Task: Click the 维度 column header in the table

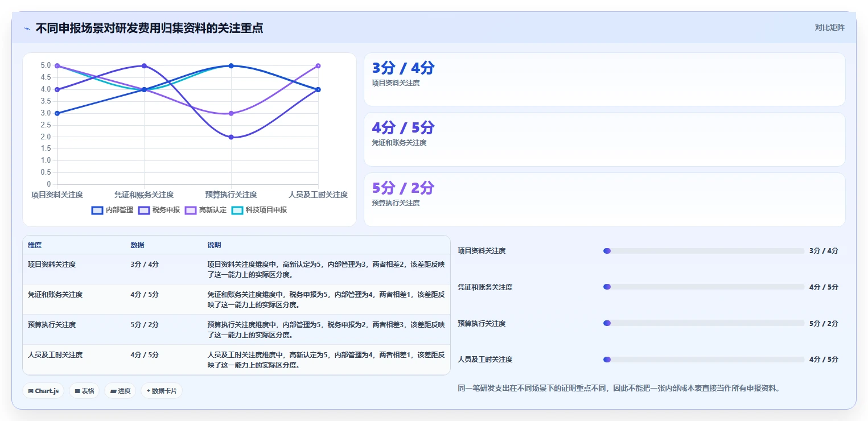Action: pos(35,245)
